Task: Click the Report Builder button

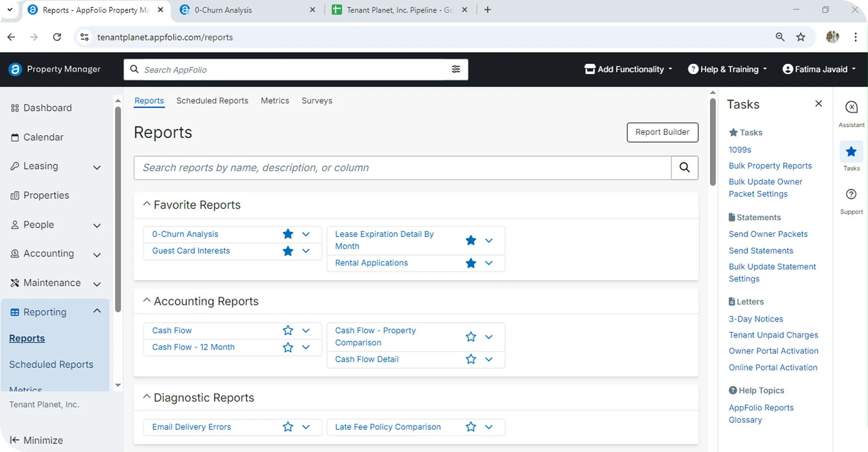Action: [x=662, y=132]
